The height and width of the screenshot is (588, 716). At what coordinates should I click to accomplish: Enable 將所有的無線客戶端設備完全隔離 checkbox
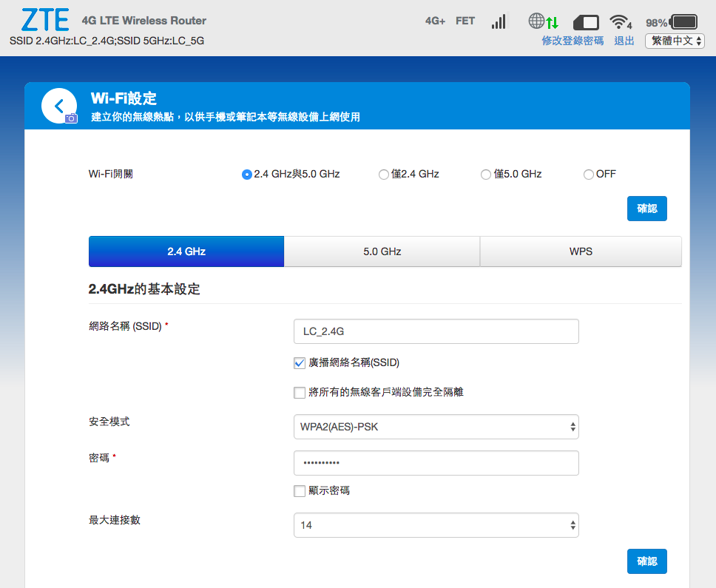(x=300, y=393)
